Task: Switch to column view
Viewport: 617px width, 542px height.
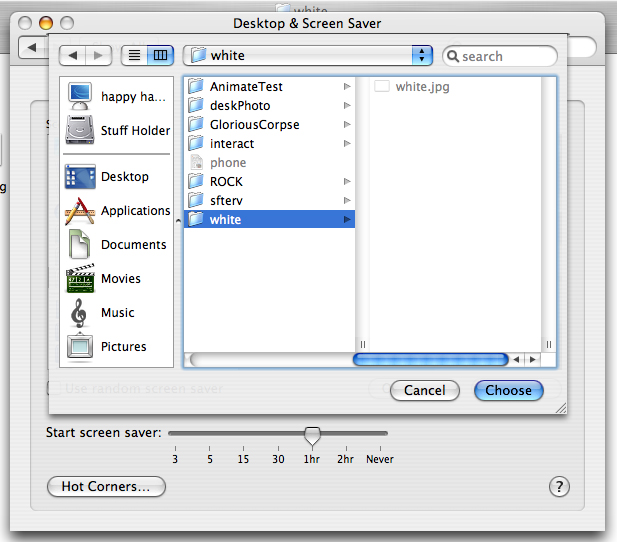Action: 160,55
